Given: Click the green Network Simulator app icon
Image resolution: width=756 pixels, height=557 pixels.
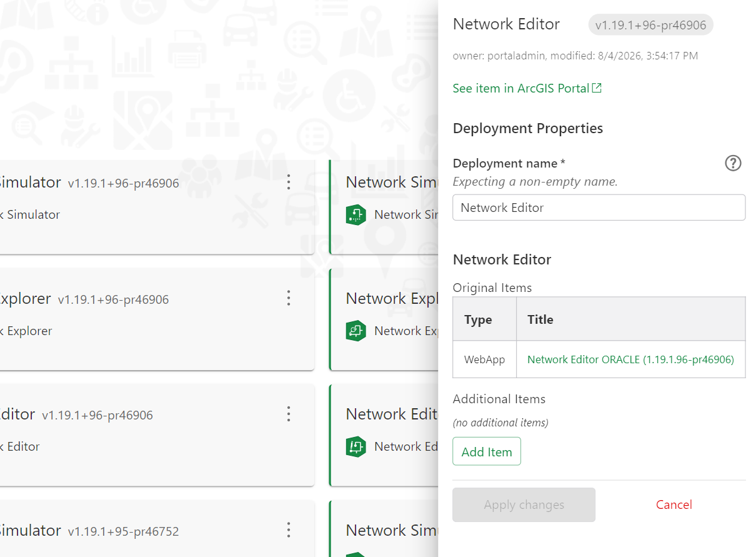Looking at the screenshot, I should pyautogui.click(x=356, y=214).
